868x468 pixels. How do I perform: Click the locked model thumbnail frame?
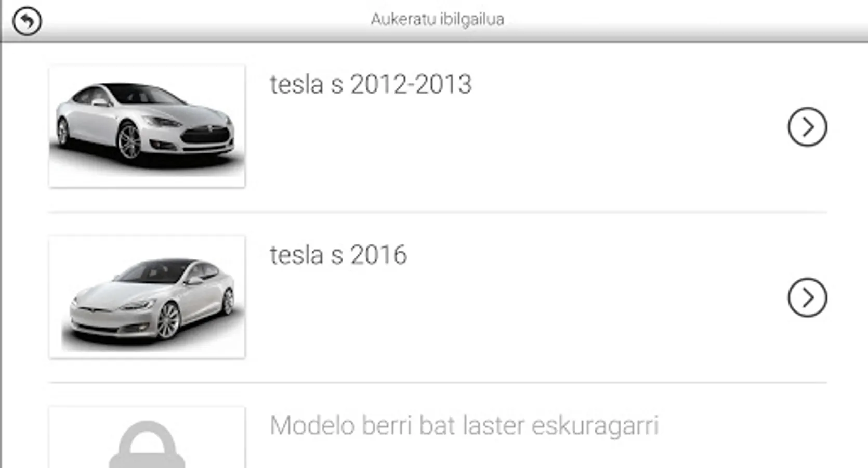(x=147, y=437)
